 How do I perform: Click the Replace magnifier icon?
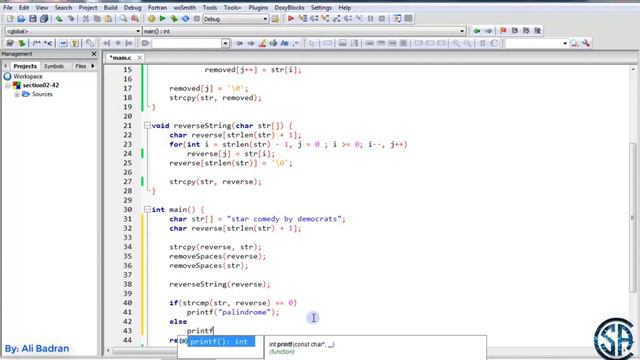(134, 19)
